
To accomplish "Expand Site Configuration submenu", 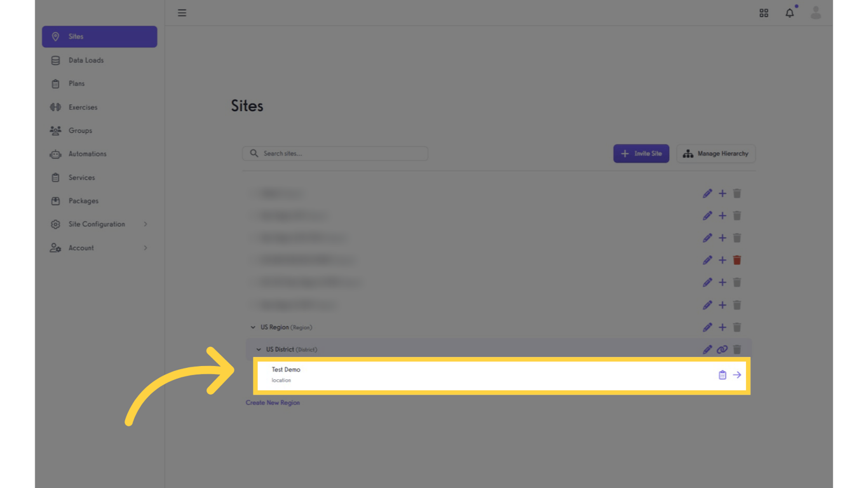I will click(146, 224).
